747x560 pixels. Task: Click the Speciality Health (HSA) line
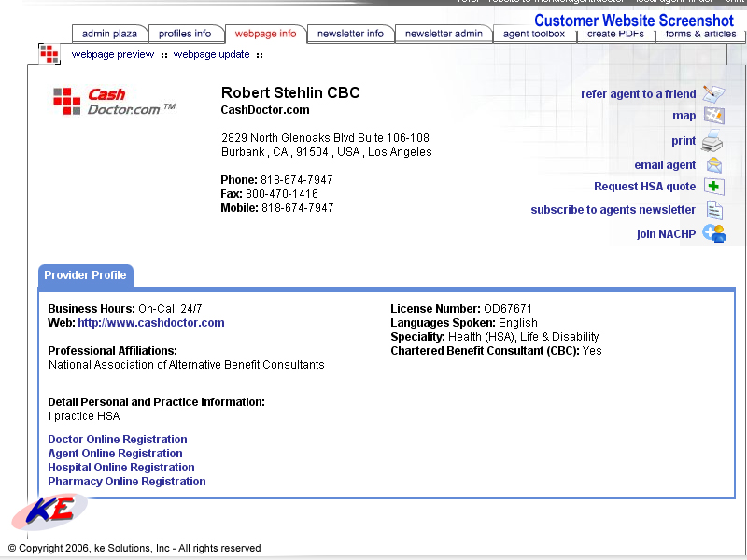point(495,337)
